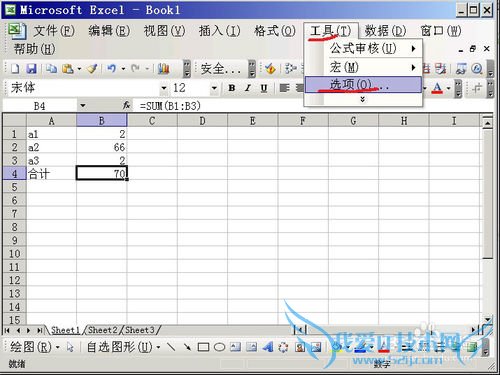Click the Copy icon

pos(51,69)
